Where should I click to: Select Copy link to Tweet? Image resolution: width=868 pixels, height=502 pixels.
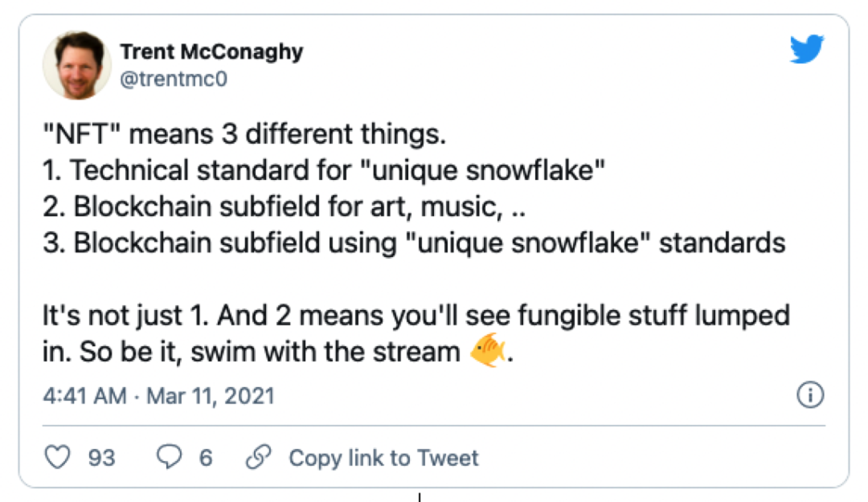coord(383,458)
